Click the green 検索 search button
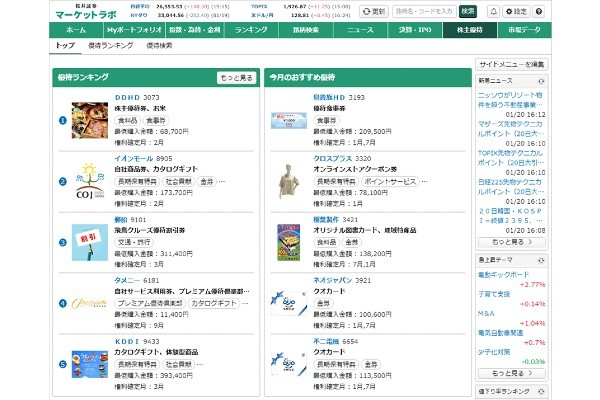Viewport: 600px width, 400px height. [x=468, y=11]
